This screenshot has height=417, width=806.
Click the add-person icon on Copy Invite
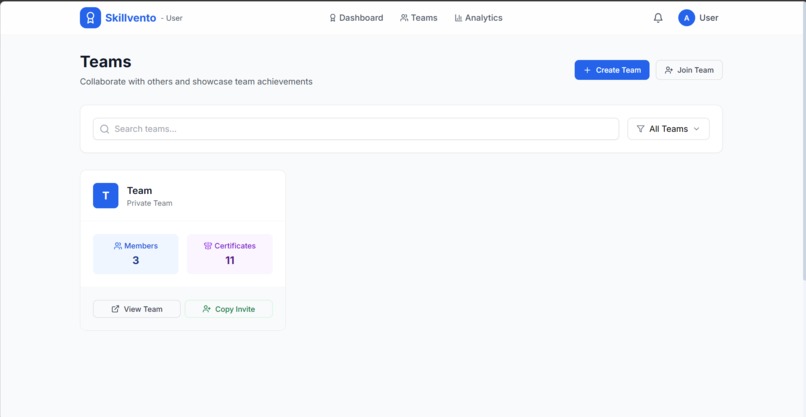[x=207, y=309]
